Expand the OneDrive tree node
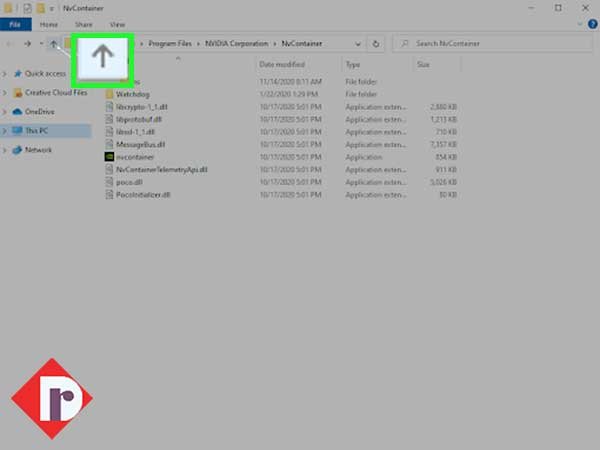 [5, 112]
